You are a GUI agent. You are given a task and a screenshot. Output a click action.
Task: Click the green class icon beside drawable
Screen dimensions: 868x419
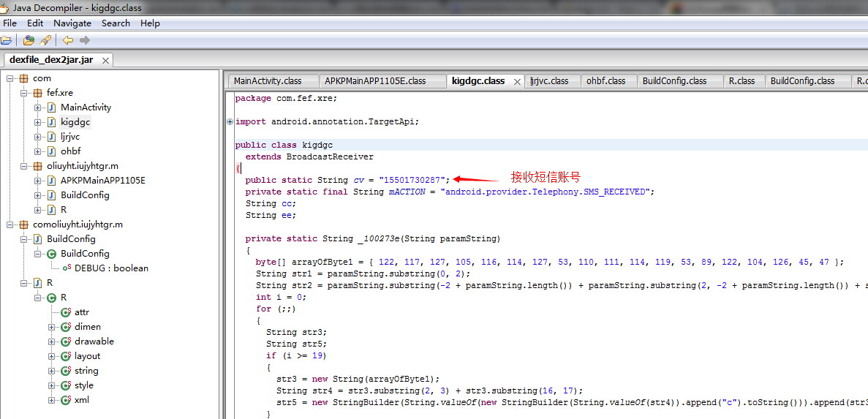(66, 341)
